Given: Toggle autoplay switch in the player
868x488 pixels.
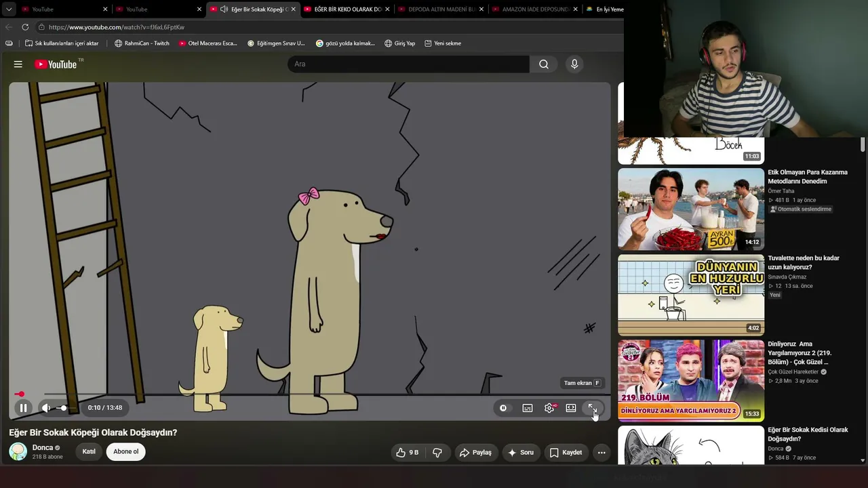Looking at the screenshot, I should coord(503,408).
